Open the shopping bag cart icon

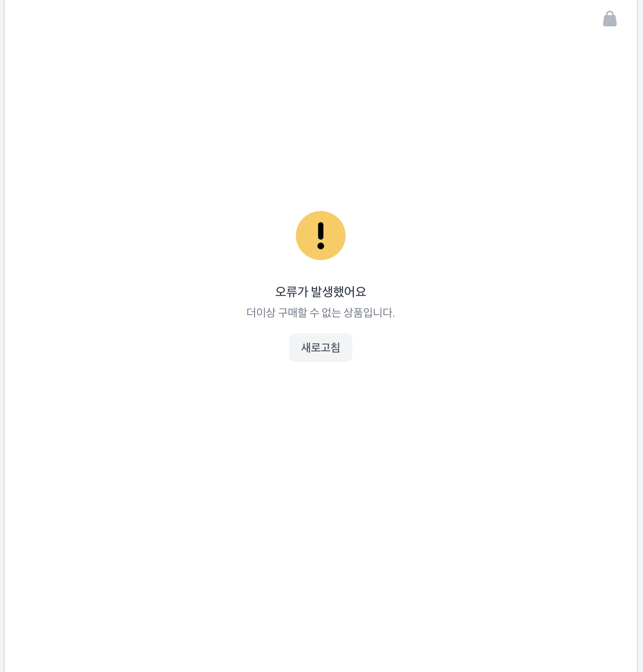609,18
